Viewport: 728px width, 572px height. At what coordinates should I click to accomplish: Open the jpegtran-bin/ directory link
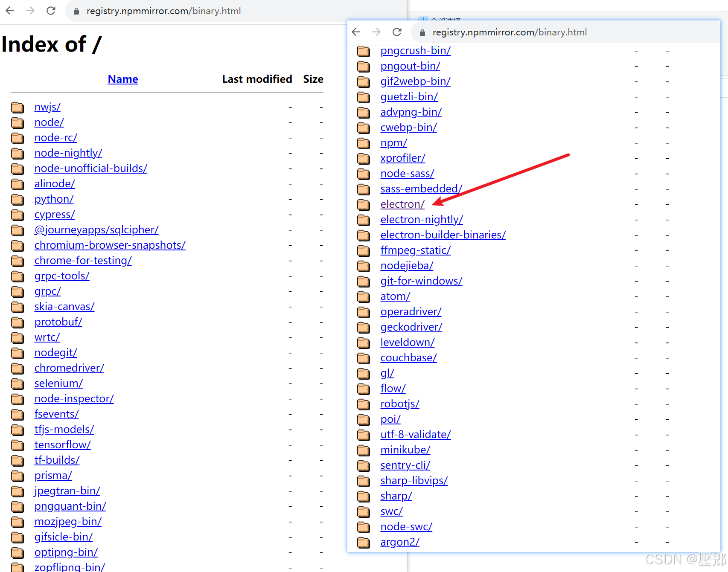coord(67,491)
